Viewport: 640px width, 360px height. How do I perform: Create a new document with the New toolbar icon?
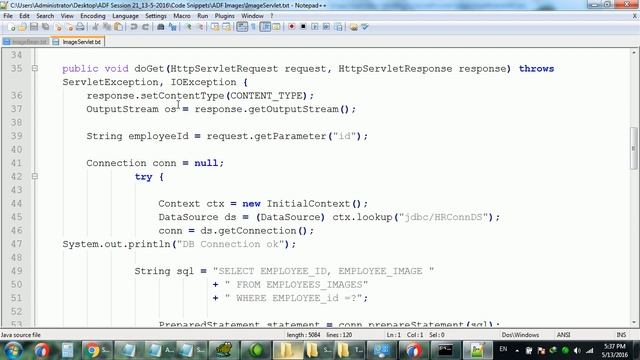pyautogui.click(x=11, y=27)
